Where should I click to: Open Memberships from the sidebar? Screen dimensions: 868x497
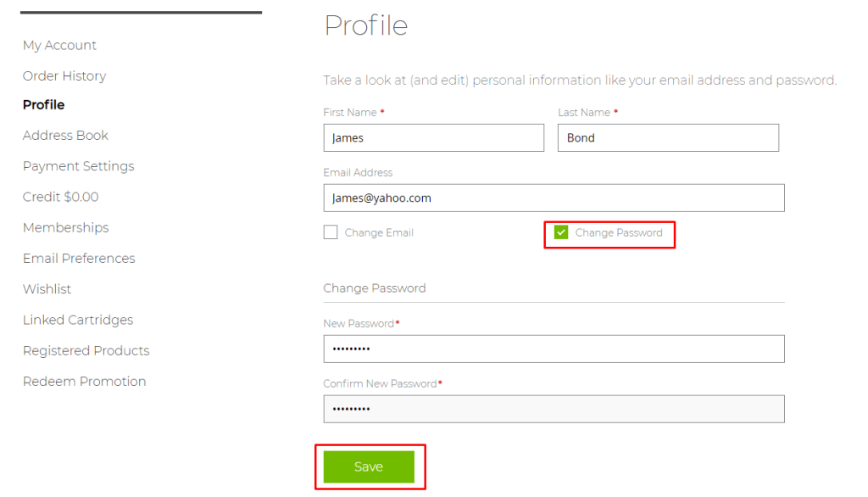coord(66,228)
